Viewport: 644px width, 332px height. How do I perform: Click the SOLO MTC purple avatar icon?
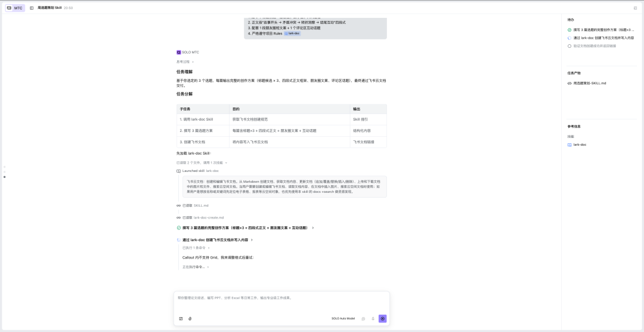[x=179, y=52]
